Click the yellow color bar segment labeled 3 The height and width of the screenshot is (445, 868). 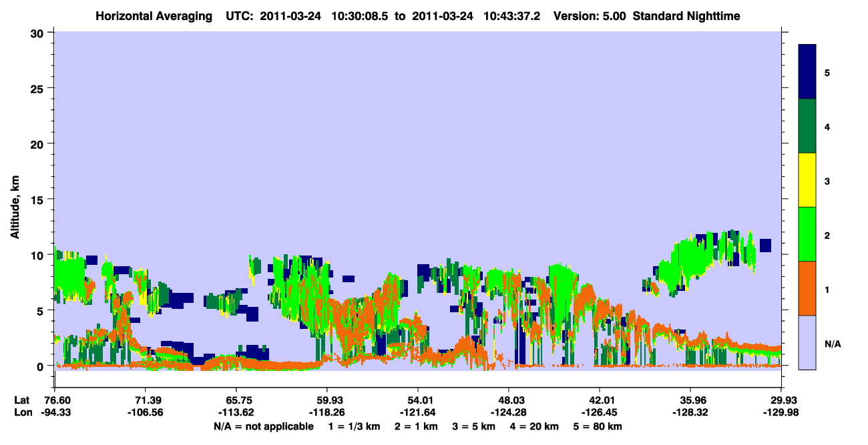point(807,180)
